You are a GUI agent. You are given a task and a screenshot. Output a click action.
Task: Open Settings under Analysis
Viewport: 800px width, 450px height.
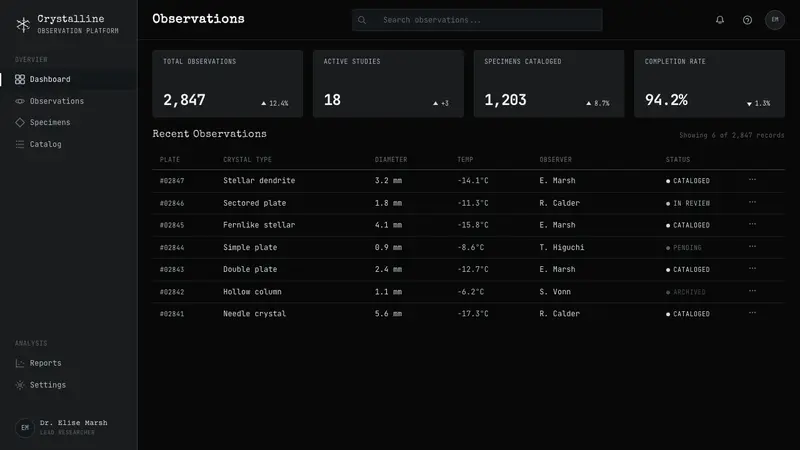pyautogui.click(x=69, y=385)
